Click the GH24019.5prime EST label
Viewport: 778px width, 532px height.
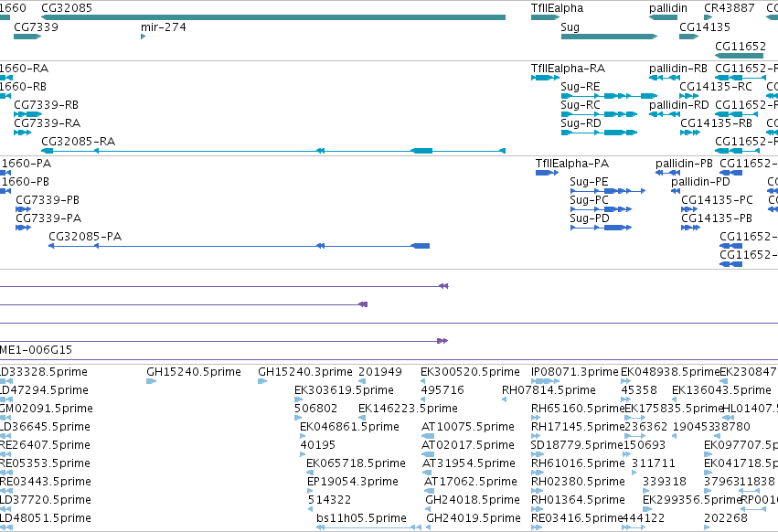(474, 518)
